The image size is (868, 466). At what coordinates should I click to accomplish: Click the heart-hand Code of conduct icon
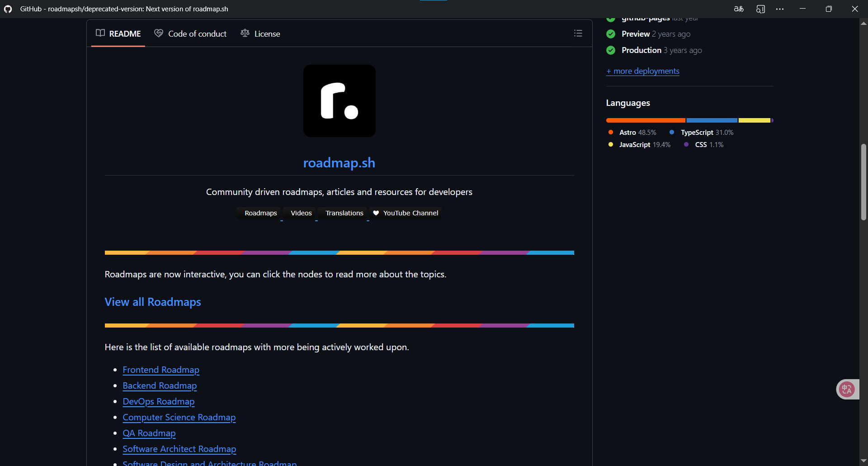click(159, 33)
